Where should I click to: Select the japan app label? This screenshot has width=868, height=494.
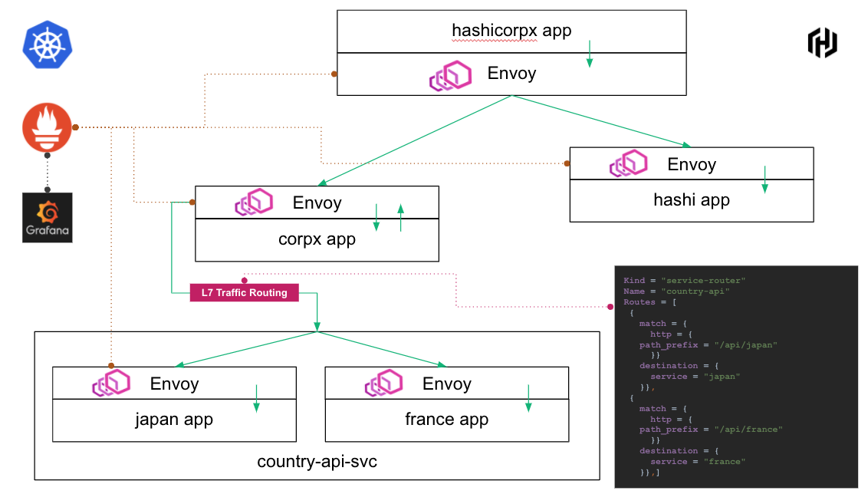[x=174, y=419]
